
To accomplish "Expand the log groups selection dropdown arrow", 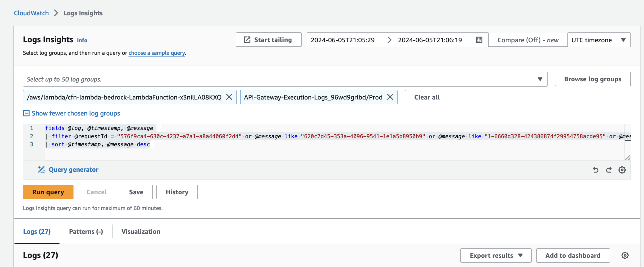I will coord(540,79).
